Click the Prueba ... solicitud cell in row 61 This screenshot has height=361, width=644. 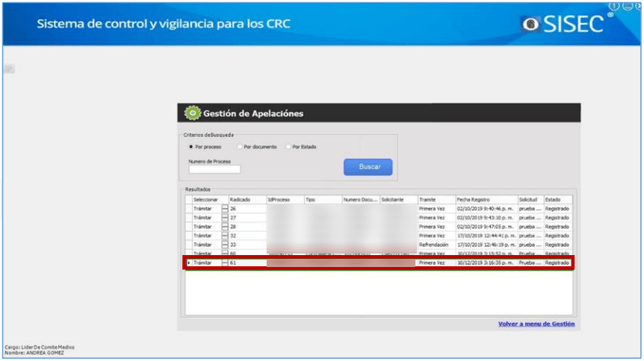(x=530, y=263)
